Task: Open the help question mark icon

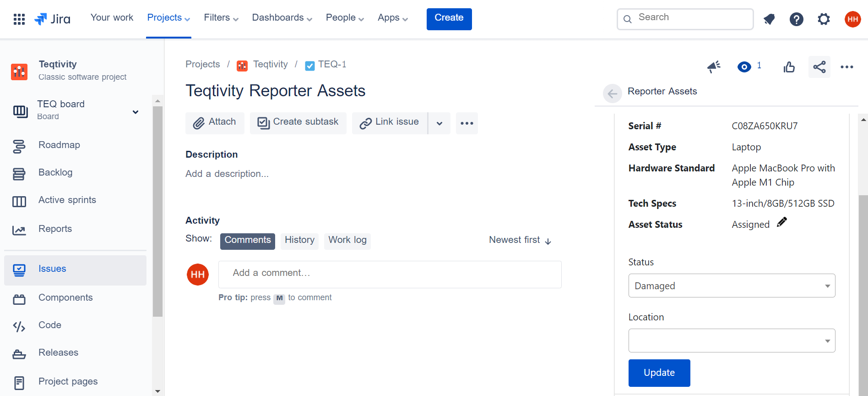Action: click(x=797, y=19)
